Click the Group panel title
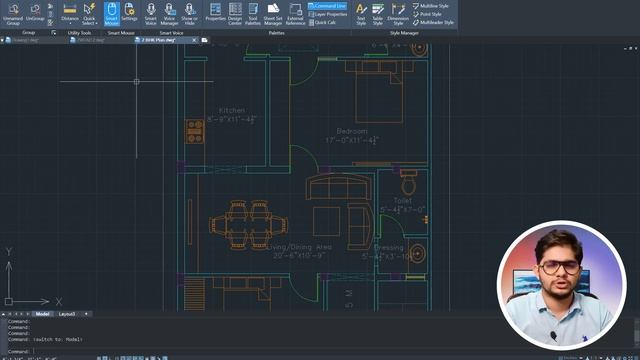This screenshot has height=360, width=640. pos(29,33)
